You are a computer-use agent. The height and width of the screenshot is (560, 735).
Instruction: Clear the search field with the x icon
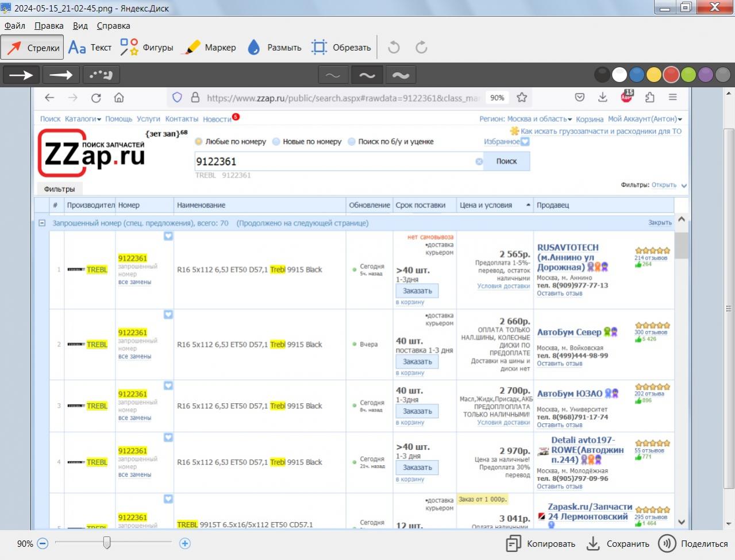(x=479, y=161)
